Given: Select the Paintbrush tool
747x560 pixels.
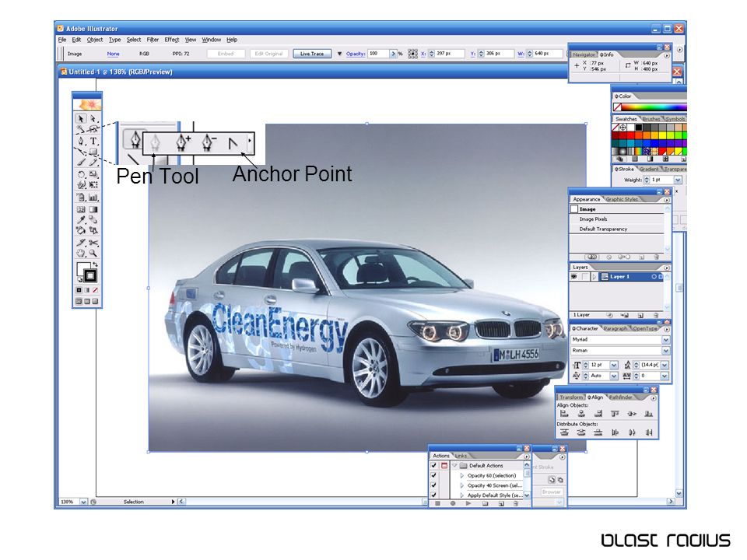Looking at the screenshot, I should 81,162.
